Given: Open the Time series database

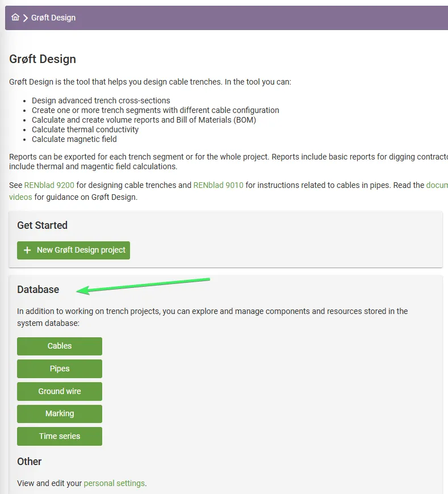Looking at the screenshot, I should coord(60,436).
